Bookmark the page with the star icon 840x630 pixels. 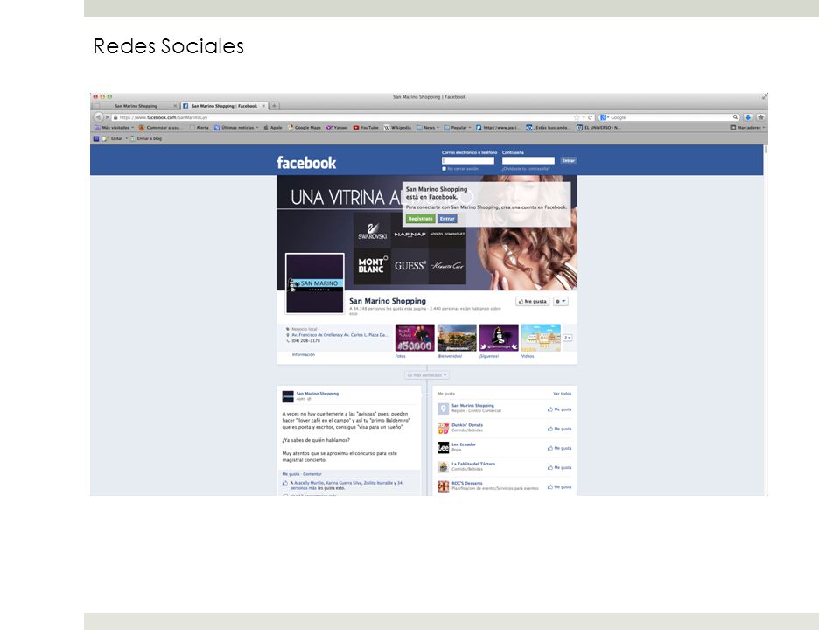pos(577,117)
